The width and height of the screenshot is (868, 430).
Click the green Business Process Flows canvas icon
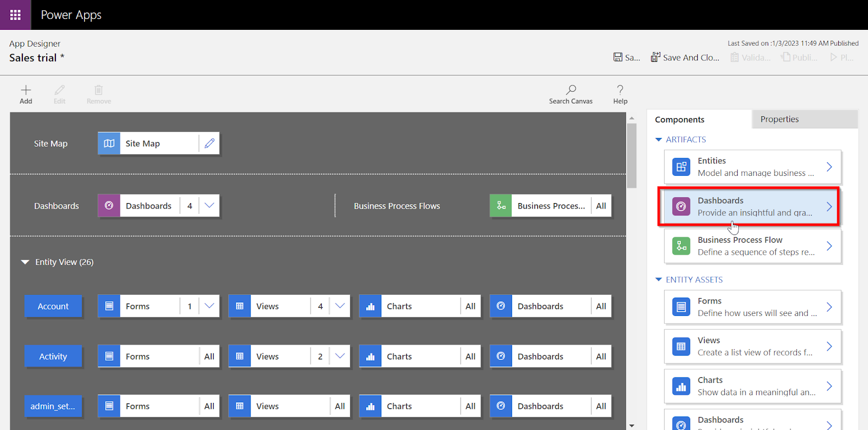click(x=501, y=206)
